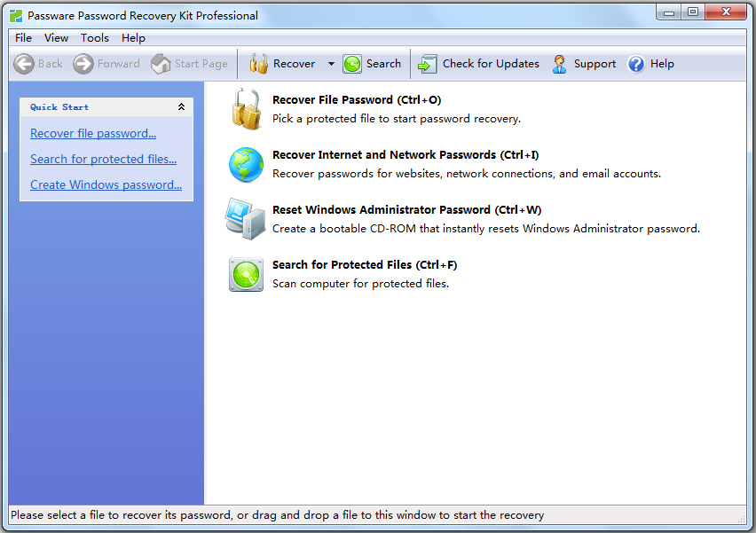This screenshot has width=756, height=533.
Task: Expand the Recover button dropdown arrow
Action: coord(331,64)
